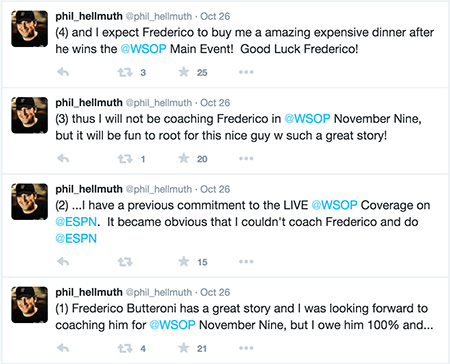Reply to tweet (3) about not coaching
Image resolution: width=450 pixels, height=364 pixels.
(63, 158)
